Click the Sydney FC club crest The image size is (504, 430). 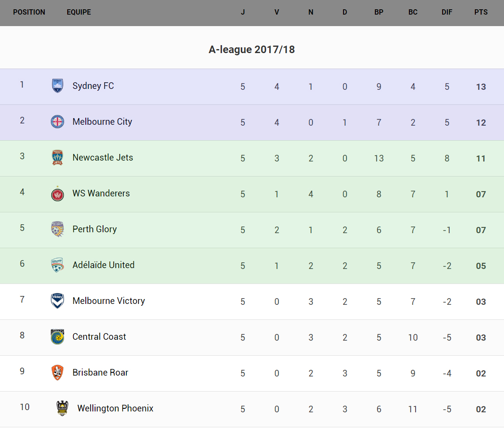57,86
